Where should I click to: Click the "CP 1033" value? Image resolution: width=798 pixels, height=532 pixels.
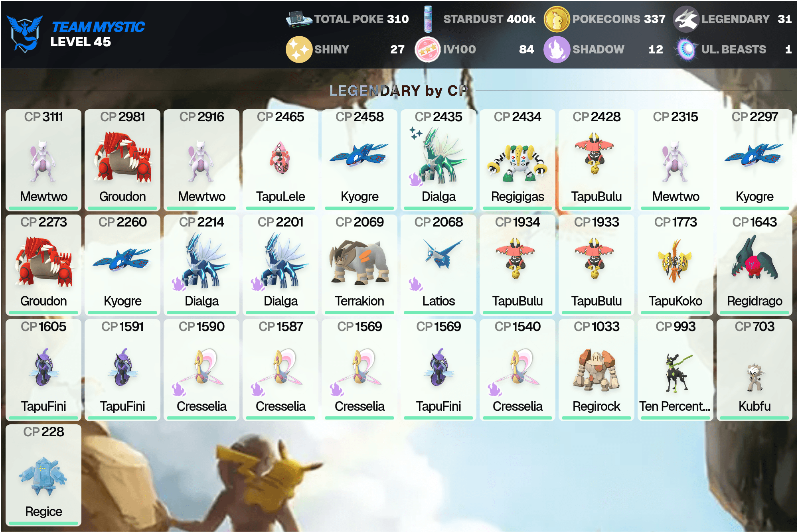(x=597, y=327)
